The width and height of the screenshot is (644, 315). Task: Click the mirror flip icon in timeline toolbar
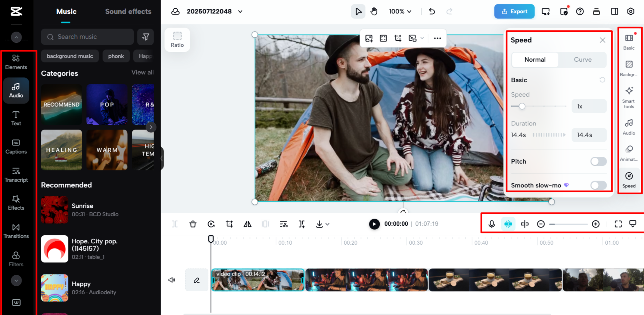(x=247, y=224)
